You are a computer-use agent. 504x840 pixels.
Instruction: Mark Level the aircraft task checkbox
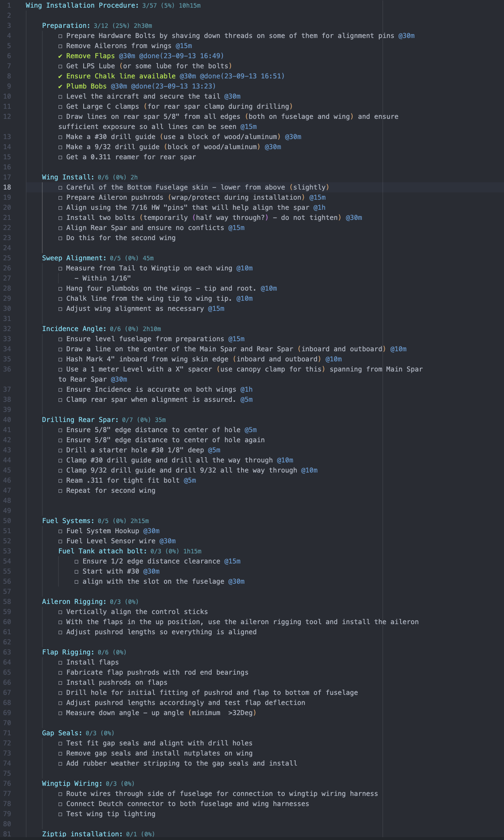click(60, 97)
